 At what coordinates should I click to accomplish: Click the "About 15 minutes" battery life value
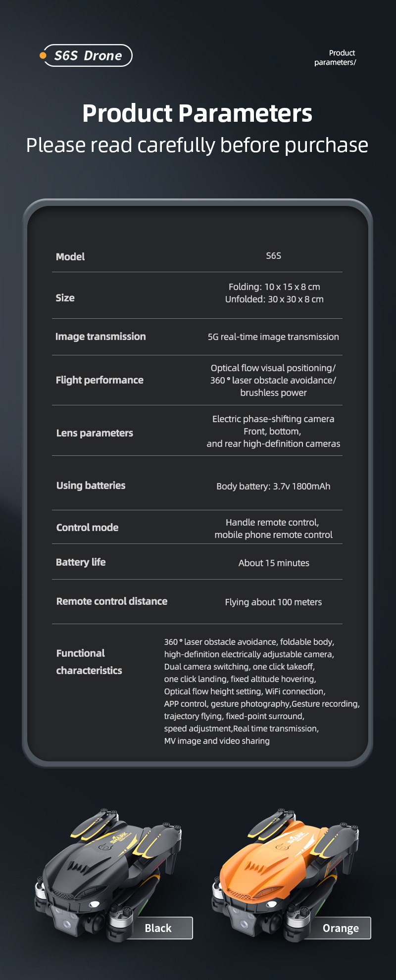274,563
